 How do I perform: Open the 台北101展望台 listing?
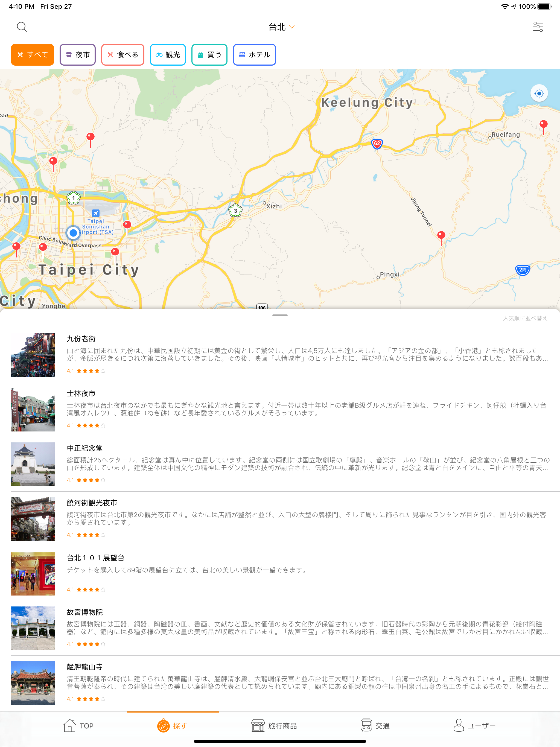pyautogui.click(x=96, y=558)
